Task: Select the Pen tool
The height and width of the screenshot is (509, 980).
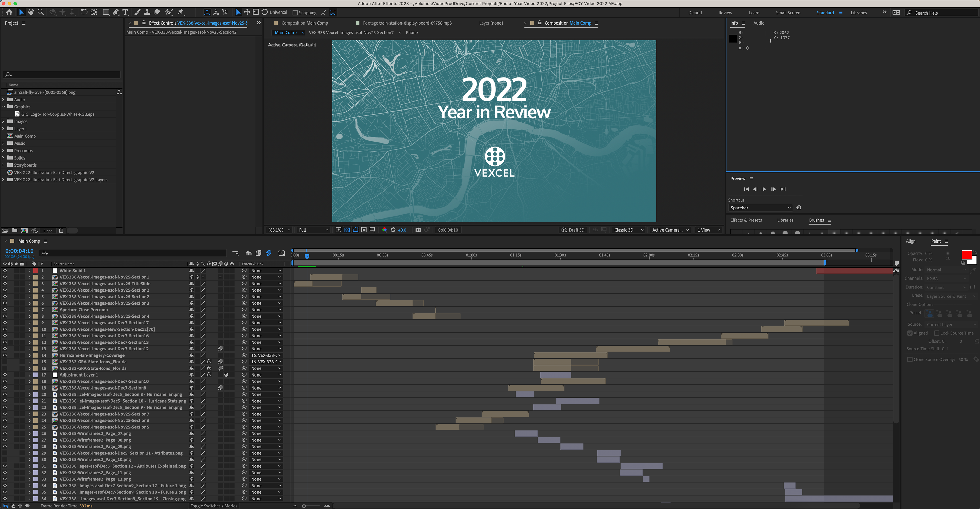Action: pos(116,12)
